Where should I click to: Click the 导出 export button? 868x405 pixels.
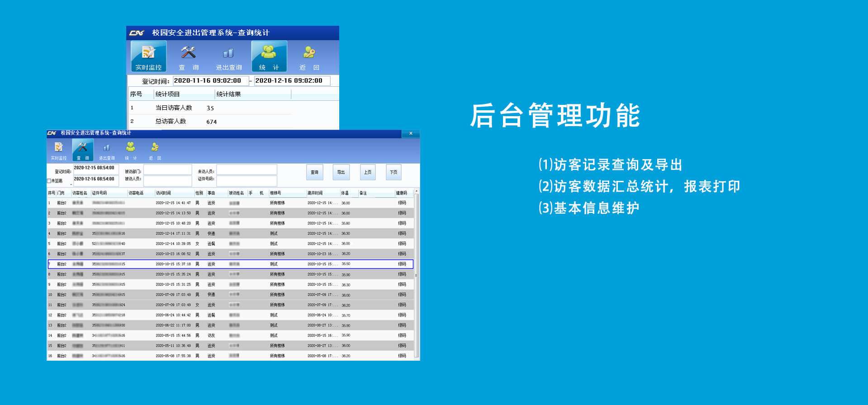[341, 172]
